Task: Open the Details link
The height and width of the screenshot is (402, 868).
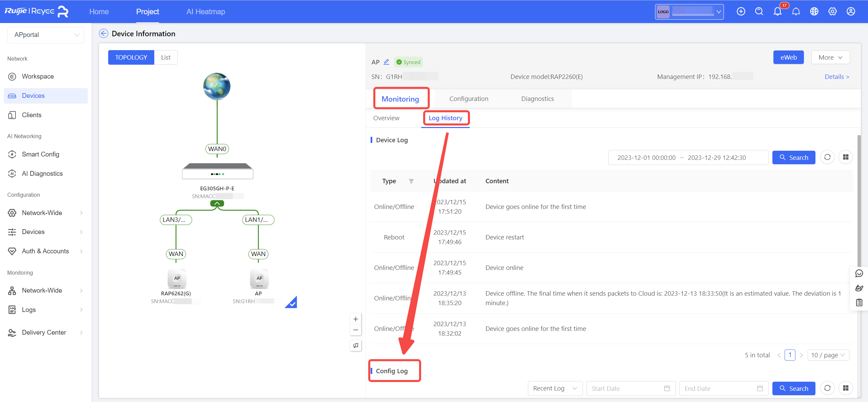Action: click(837, 77)
